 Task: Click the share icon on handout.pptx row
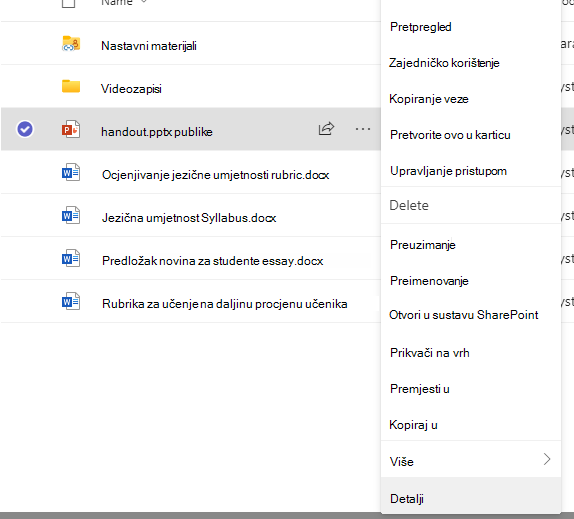click(x=326, y=128)
